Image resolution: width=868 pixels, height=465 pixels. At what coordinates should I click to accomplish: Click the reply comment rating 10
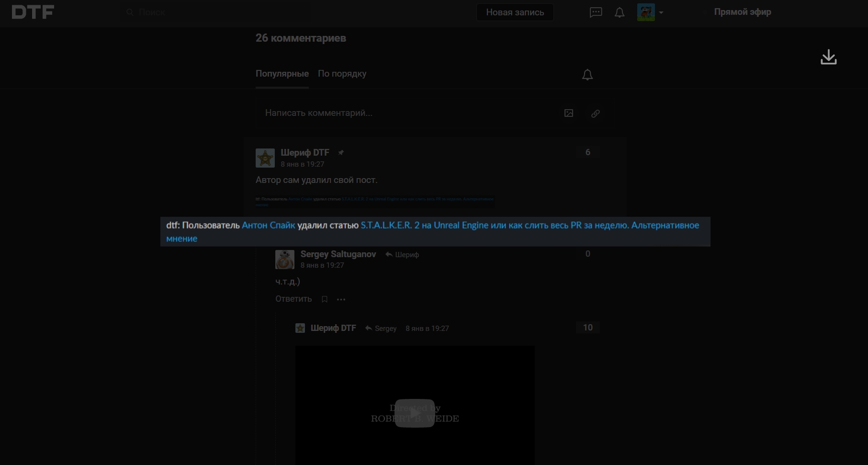tap(588, 328)
